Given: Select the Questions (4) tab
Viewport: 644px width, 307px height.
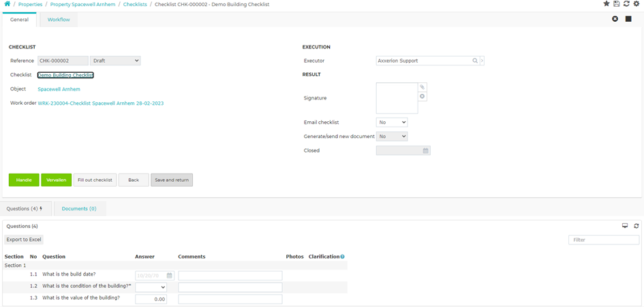Looking at the screenshot, I should coord(26,208).
